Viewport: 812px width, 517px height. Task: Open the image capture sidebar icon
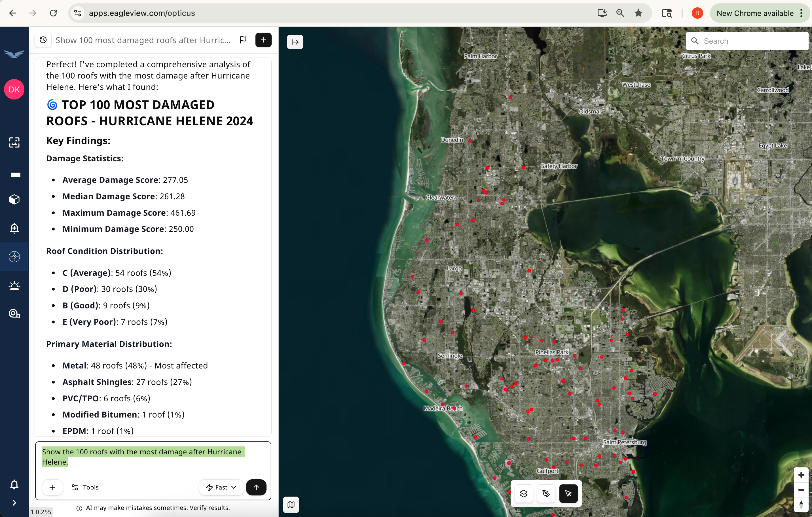14,143
